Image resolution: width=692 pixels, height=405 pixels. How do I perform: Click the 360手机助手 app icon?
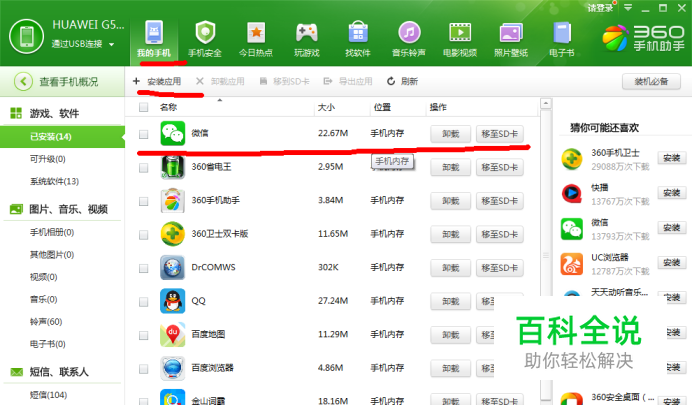(173, 200)
